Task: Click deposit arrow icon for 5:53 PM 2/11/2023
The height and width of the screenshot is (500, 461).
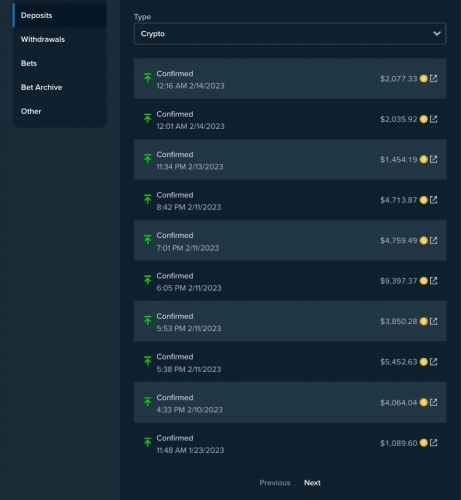Action: tap(147, 320)
